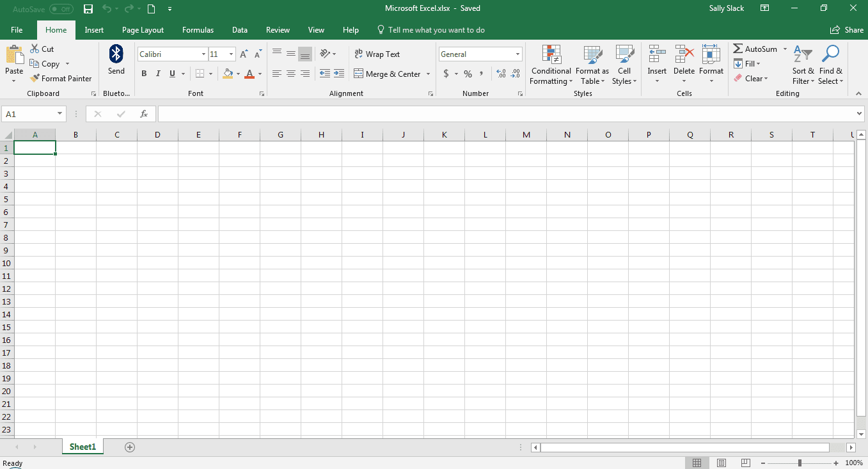Viewport: 868px width, 469px height.
Task: Click the Fill Color bucket swatch
Action: pos(228,74)
